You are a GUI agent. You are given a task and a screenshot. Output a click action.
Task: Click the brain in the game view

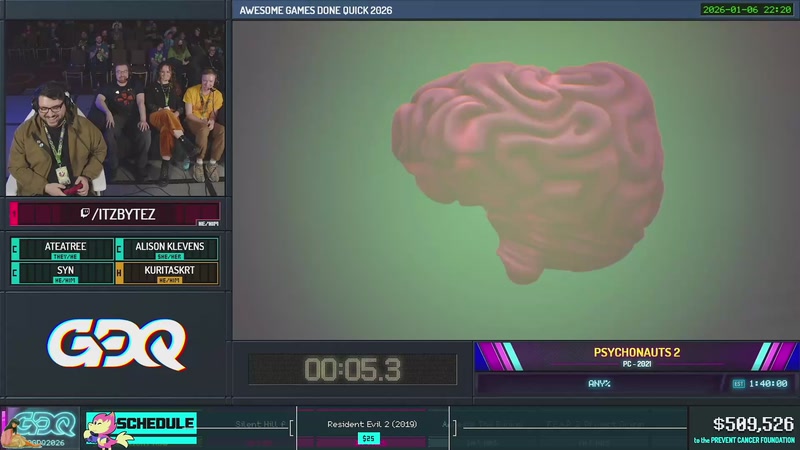click(x=528, y=171)
